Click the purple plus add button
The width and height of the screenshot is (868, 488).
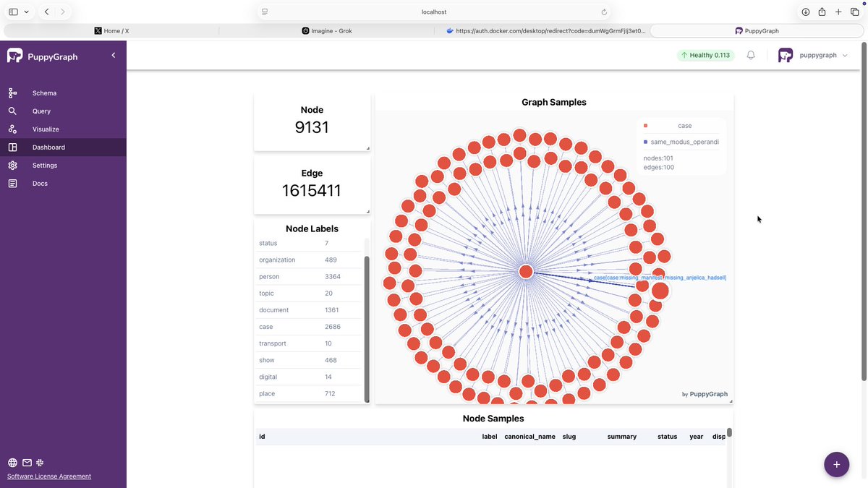836,464
